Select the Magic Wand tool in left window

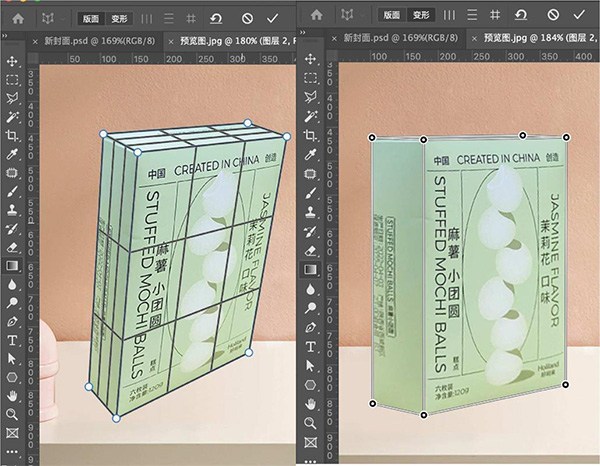click(x=12, y=117)
